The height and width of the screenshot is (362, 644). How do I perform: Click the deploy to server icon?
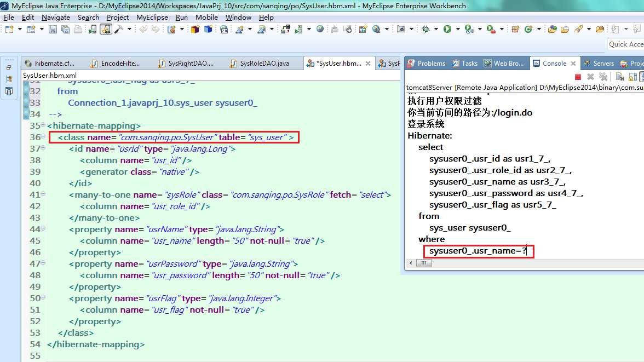click(285, 29)
